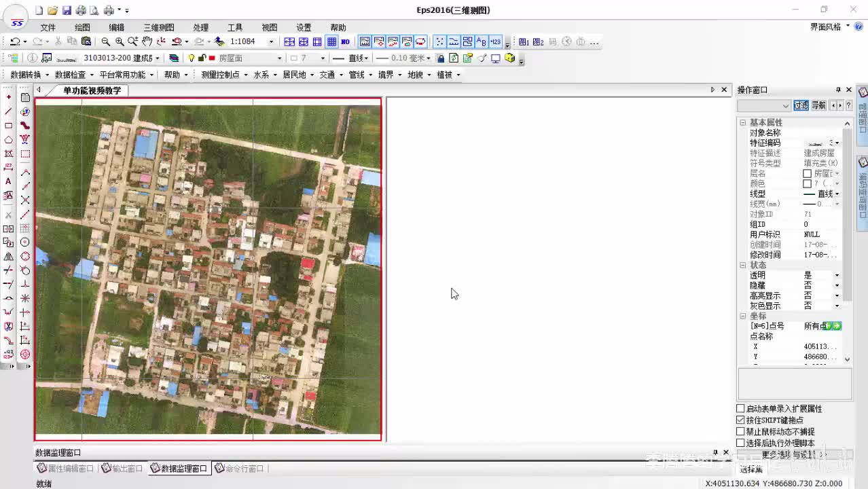Collapse the 基本属性 section
868x489 pixels.
(x=743, y=123)
